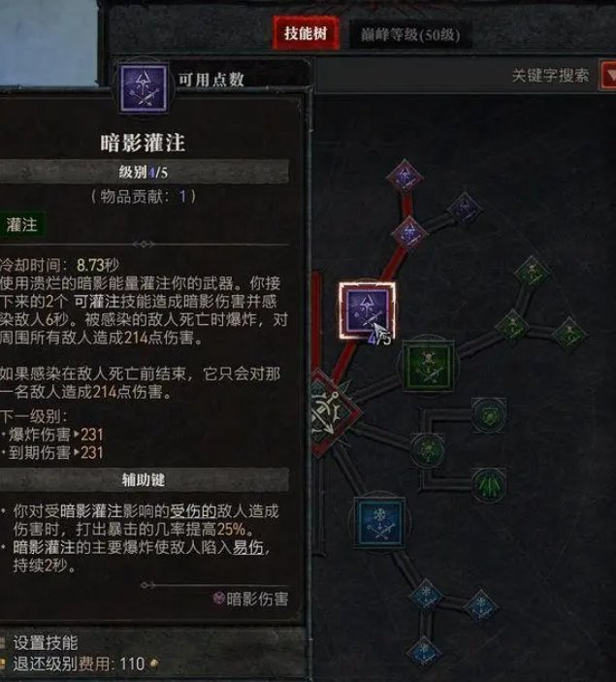Click the upper round green passive node
The height and width of the screenshot is (682, 616).
489,415
